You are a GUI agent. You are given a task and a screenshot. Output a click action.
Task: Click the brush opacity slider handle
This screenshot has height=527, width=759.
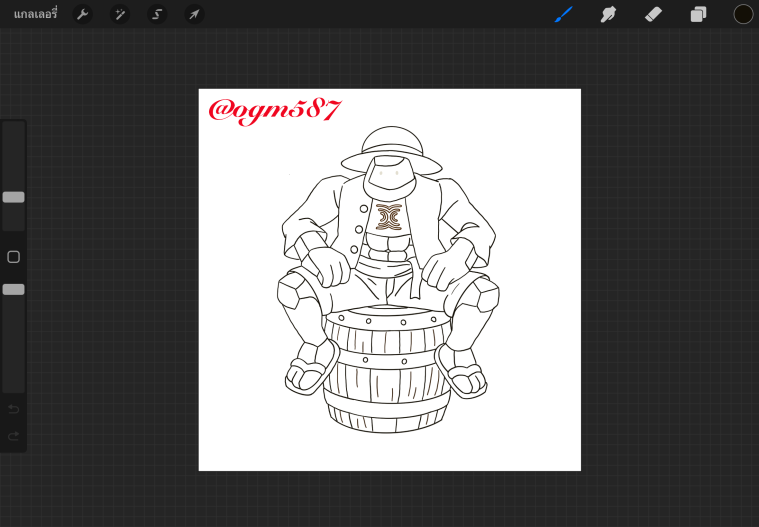[x=14, y=289]
